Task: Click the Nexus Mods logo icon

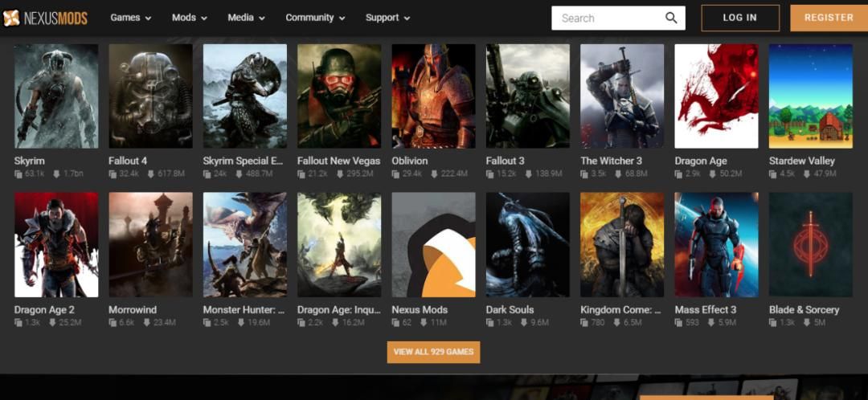Action: pyautogui.click(x=11, y=18)
